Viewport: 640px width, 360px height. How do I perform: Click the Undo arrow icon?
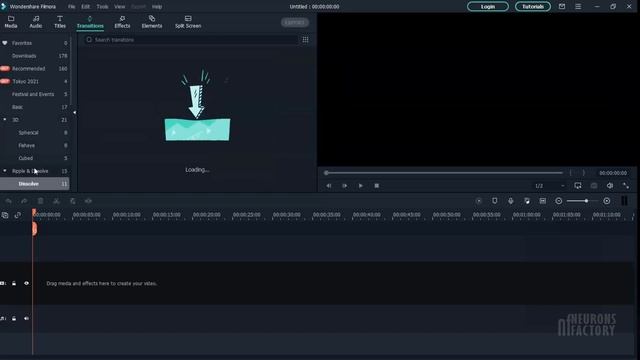pos(8,201)
